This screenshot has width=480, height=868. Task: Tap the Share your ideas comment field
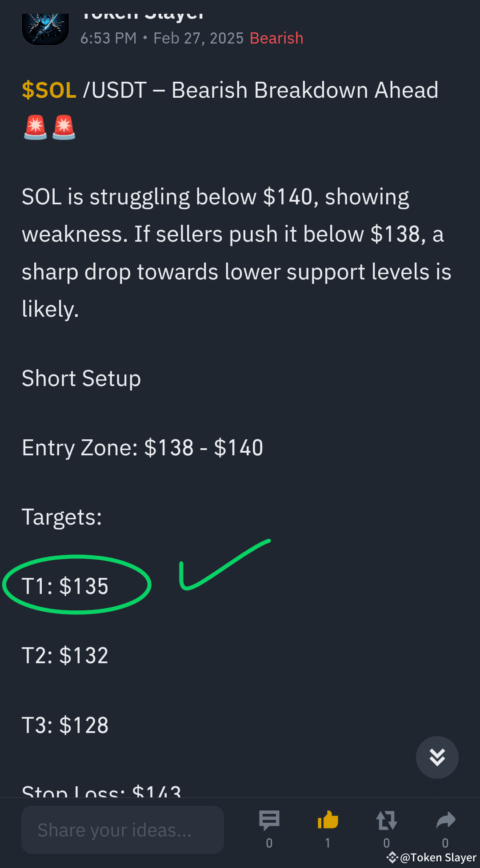click(123, 829)
